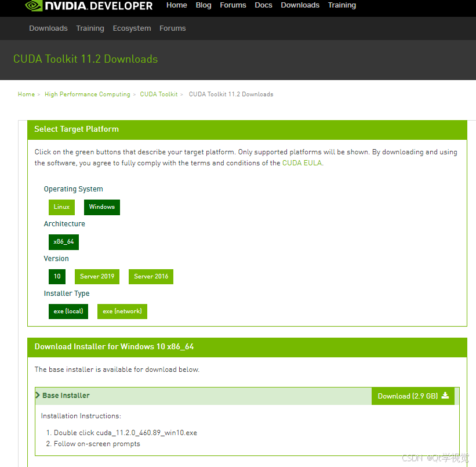Click the download arrow icon

pyautogui.click(x=445, y=395)
